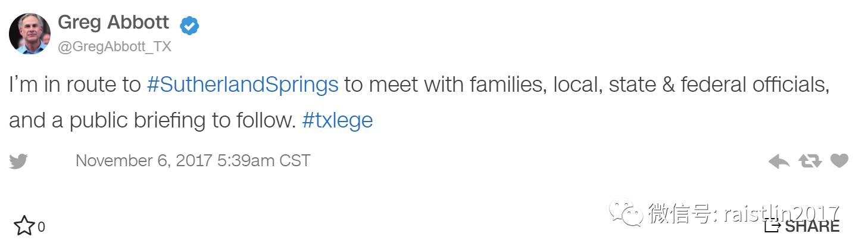Reply to the tweet using arrow icon
Image resolution: width=868 pixels, height=252 pixels.
[779, 161]
